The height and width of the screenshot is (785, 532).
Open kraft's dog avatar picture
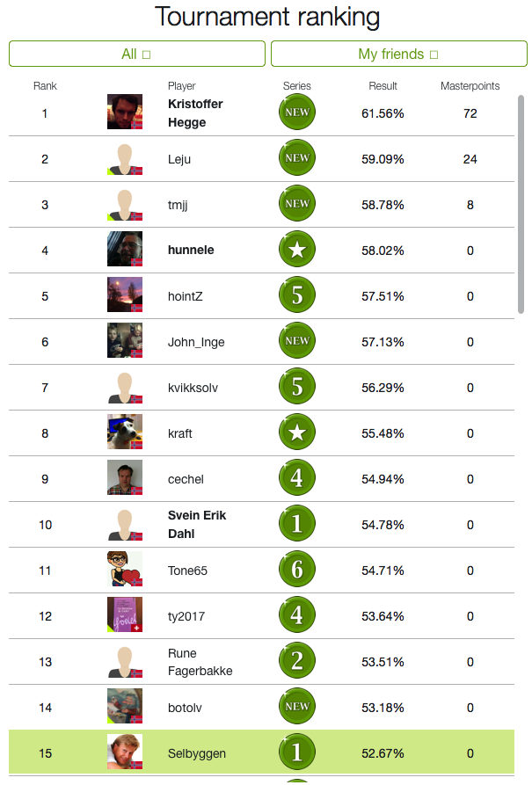(x=125, y=432)
